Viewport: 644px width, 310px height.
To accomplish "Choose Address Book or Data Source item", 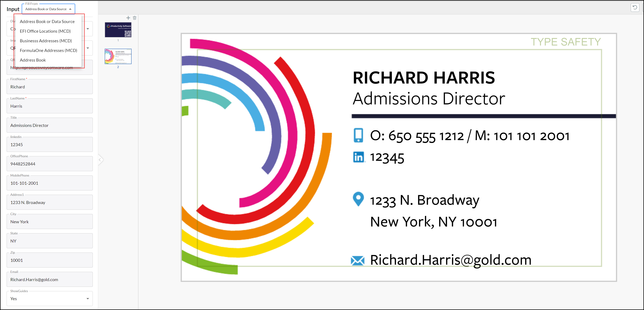I will 47,21.
